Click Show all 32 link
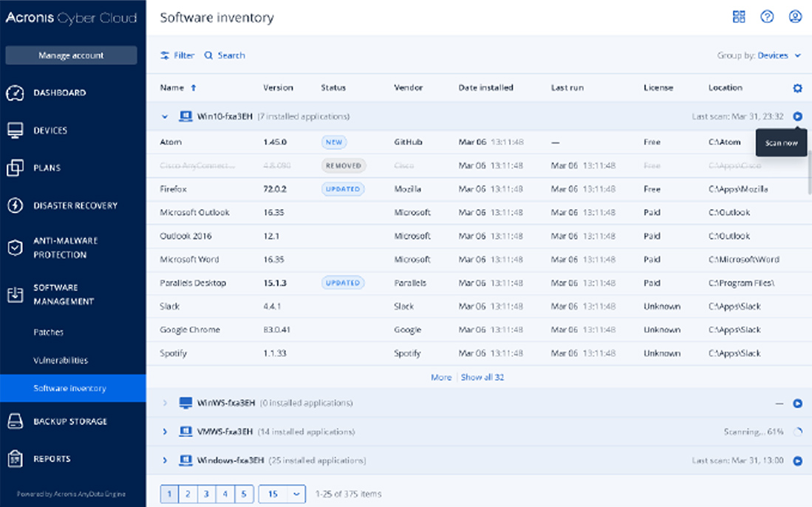Viewport: 812px width, 507px height. coord(482,378)
